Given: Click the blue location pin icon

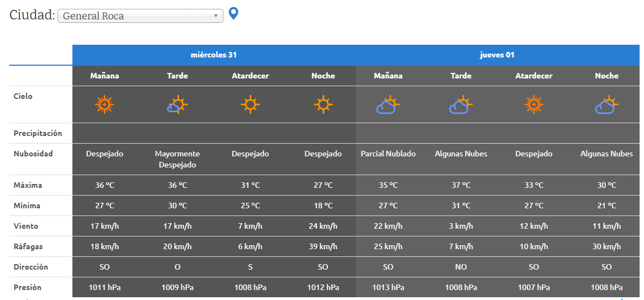Looking at the screenshot, I should click(233, 14).
